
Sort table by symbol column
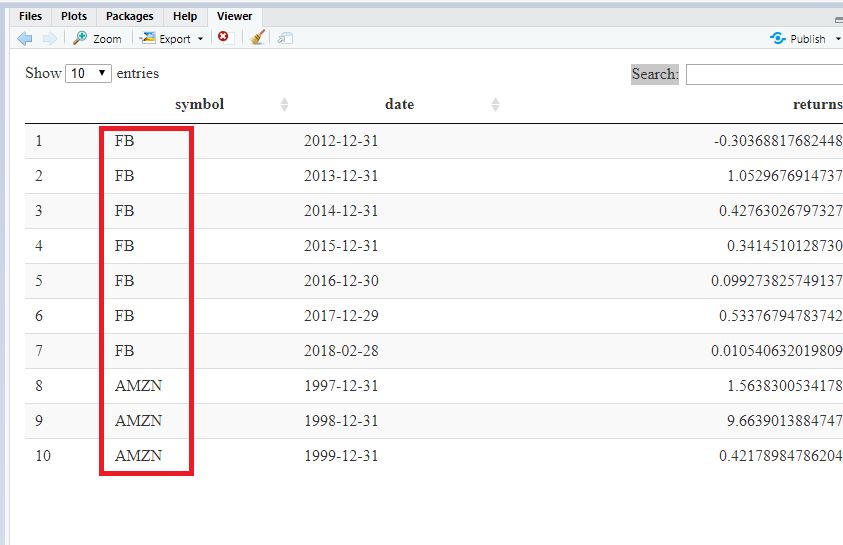pyautogui.click(x=200, y=104)
